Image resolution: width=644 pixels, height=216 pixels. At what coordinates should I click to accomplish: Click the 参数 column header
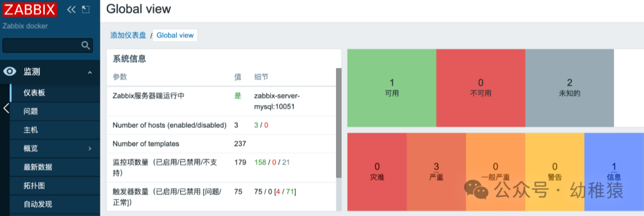tap(119, 77)
